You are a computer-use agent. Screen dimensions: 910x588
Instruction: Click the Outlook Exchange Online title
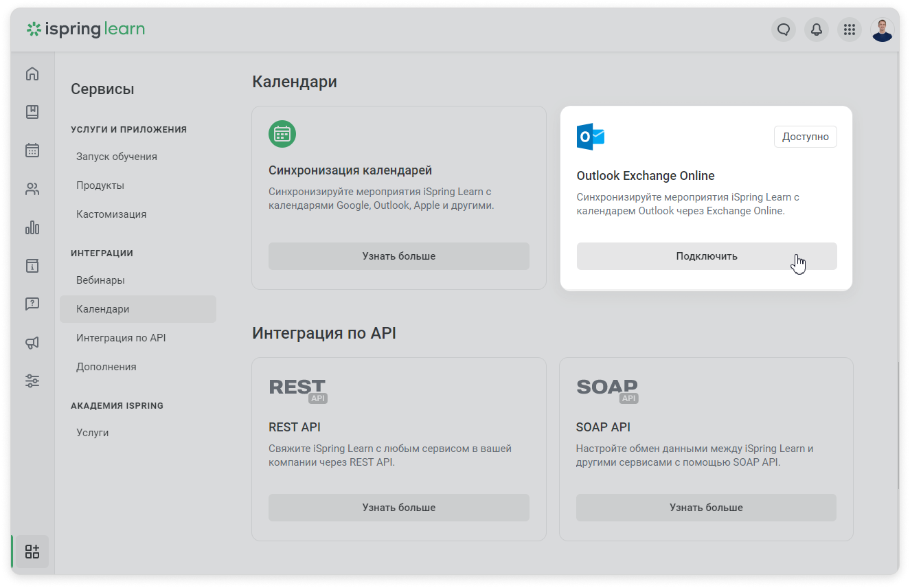[646, 176]
